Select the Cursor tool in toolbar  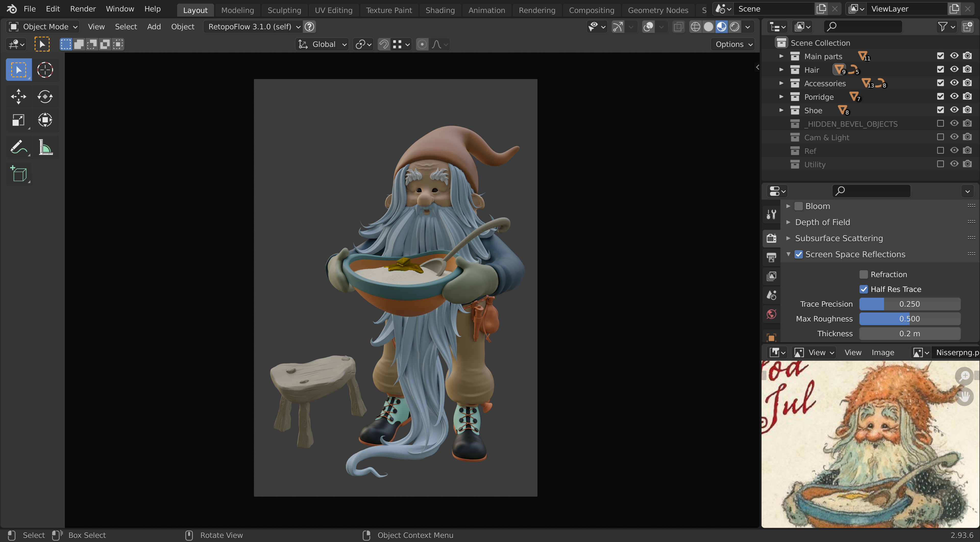(x=45, y=70)
